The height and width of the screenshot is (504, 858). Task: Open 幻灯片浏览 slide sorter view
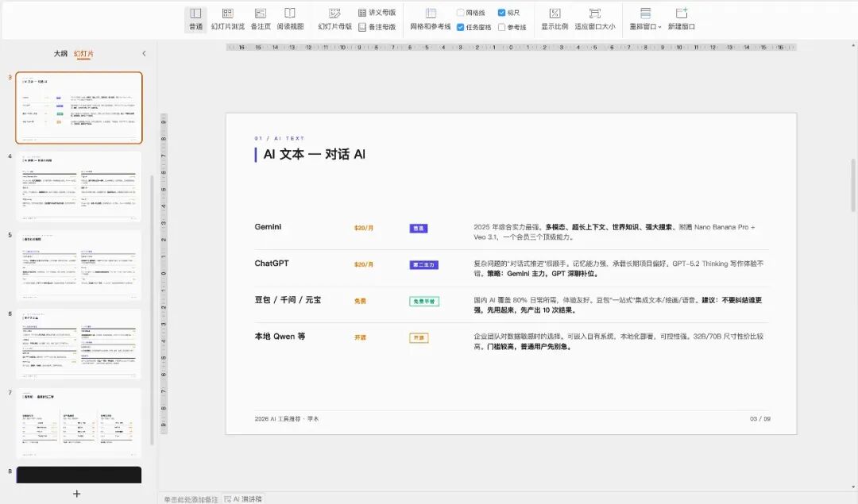228,19
